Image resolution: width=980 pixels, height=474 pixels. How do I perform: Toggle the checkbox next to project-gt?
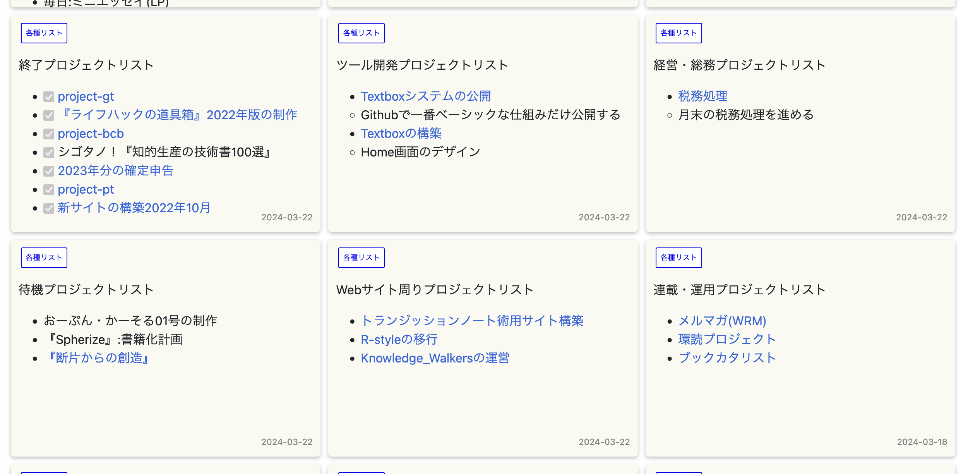(x=49, y=97)
